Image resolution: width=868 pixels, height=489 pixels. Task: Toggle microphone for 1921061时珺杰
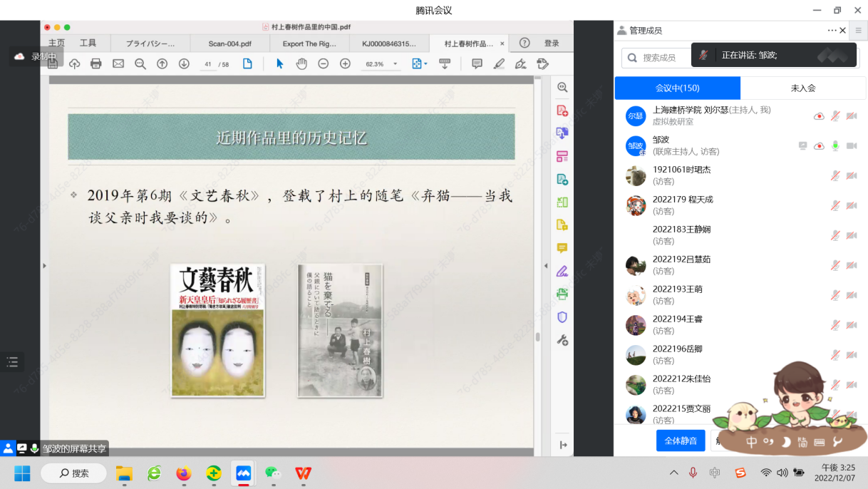click(x=835, y=175)
